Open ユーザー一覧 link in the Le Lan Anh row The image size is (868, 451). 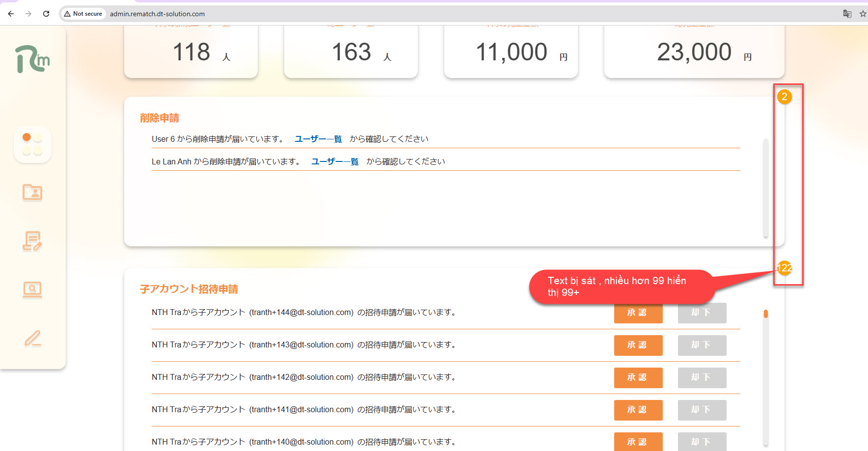click(x=335, y=162)
